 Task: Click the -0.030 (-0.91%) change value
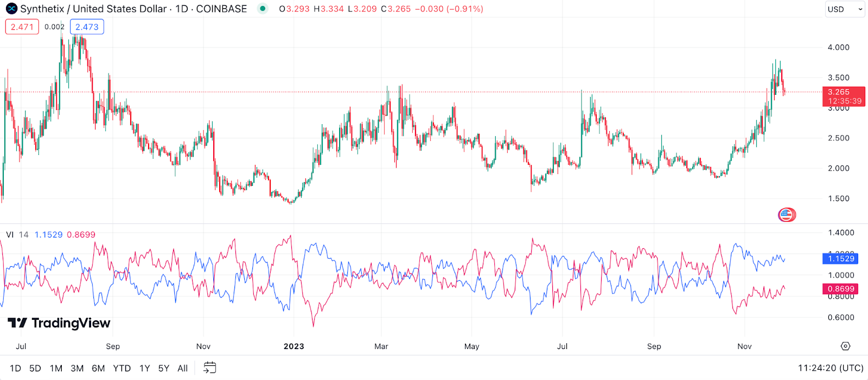click(449, 9)
